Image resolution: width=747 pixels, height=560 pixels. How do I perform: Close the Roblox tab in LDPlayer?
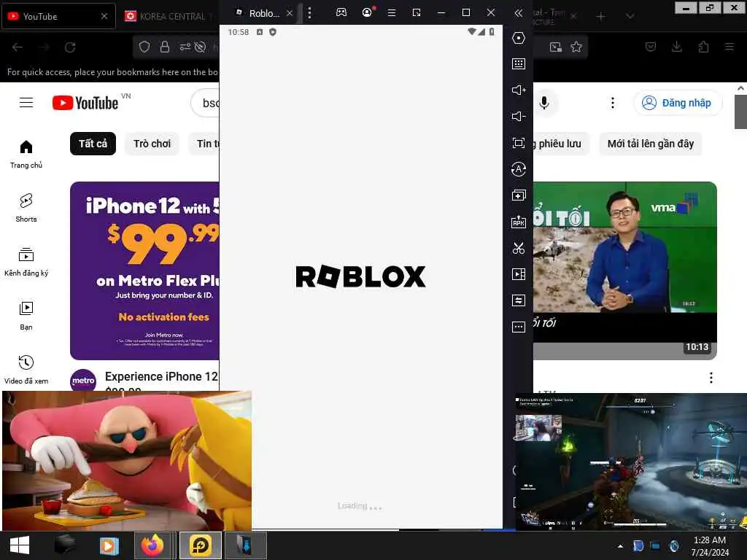pos(289,13)
